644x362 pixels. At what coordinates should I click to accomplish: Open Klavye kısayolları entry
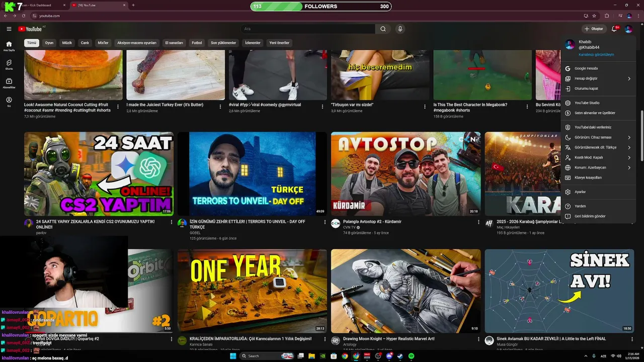tap(598, 177)
